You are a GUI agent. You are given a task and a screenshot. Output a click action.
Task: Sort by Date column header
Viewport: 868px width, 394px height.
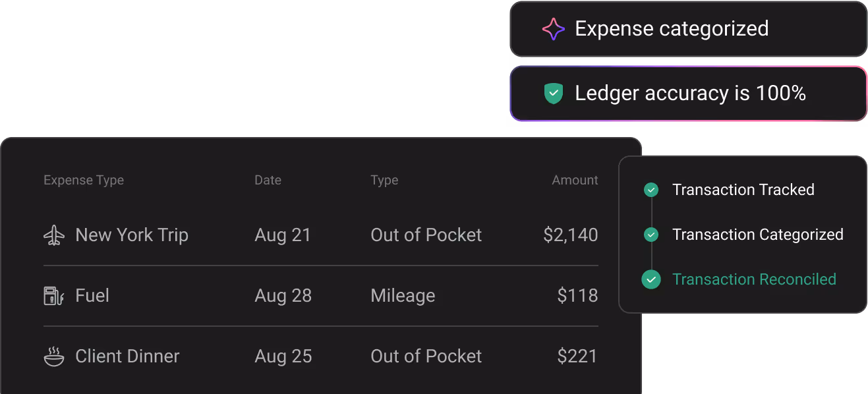click(268, 180)
